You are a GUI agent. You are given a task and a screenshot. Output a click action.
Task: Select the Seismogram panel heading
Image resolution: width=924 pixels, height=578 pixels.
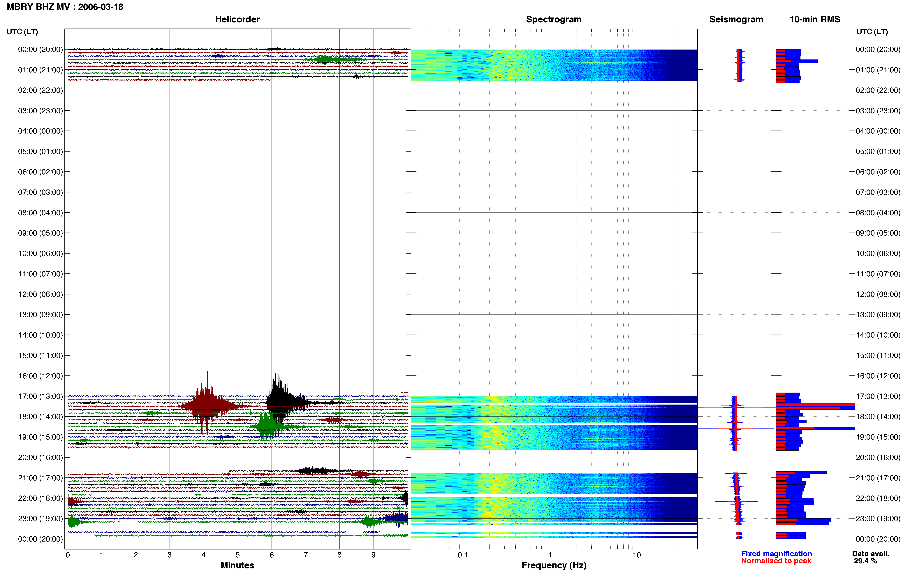click(x=736, y=19)
